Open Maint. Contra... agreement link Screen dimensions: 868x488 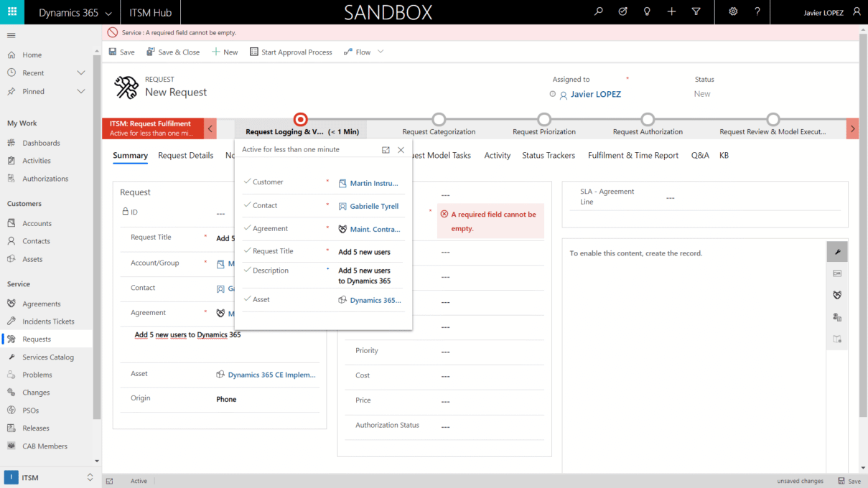click(x=375, y=229)
